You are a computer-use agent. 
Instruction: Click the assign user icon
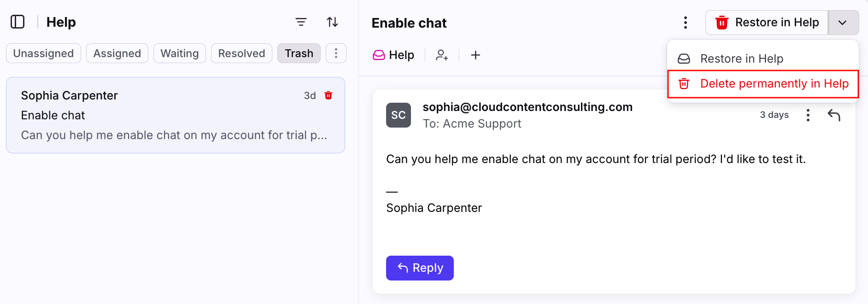point(442,55)
